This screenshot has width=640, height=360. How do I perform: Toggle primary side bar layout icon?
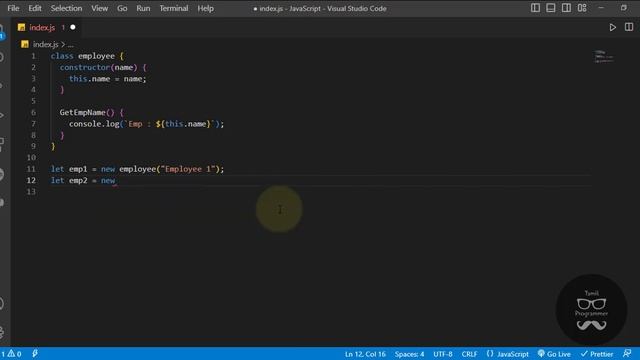(535, 8)
